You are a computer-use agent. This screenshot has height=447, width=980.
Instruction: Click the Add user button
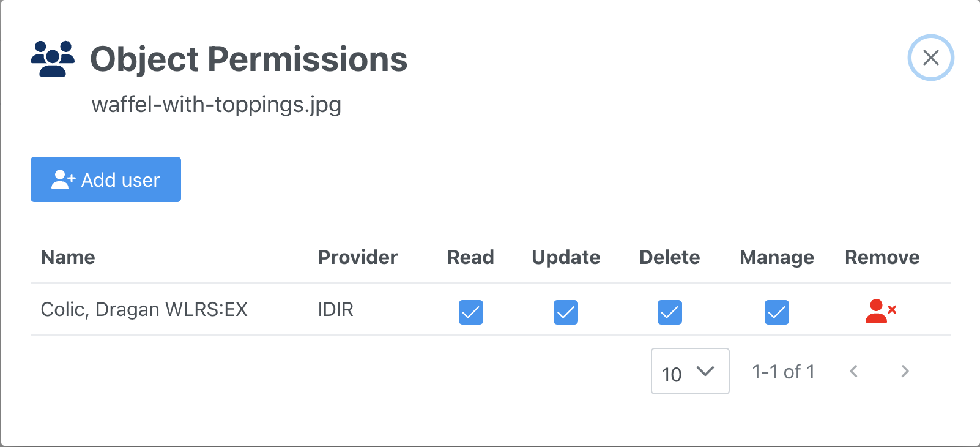pyautogui.click(x=106, y=179)
